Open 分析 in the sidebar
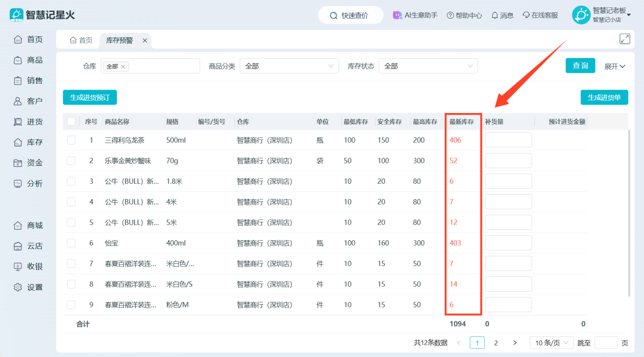Screen dimensions: 644x357 28,183
